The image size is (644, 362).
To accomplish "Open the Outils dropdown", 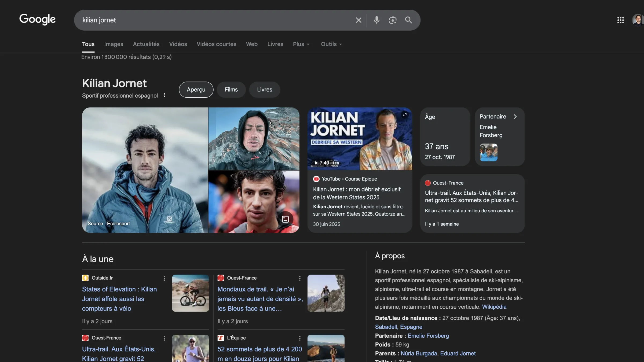I will click(x=331, y=44).
